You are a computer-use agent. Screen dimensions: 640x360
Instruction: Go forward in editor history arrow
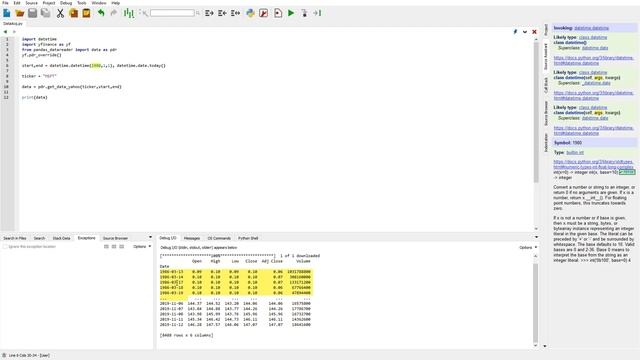(x=14, y=32)
